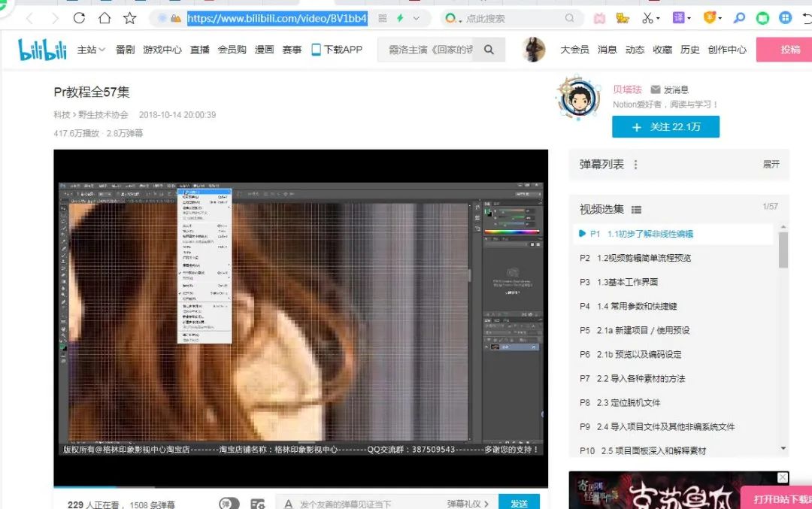This screenshot has width=812, height=509.
Task: Select episode P2 1.2视频剪辑简单流程预览
Action: (x=673, y=258)
